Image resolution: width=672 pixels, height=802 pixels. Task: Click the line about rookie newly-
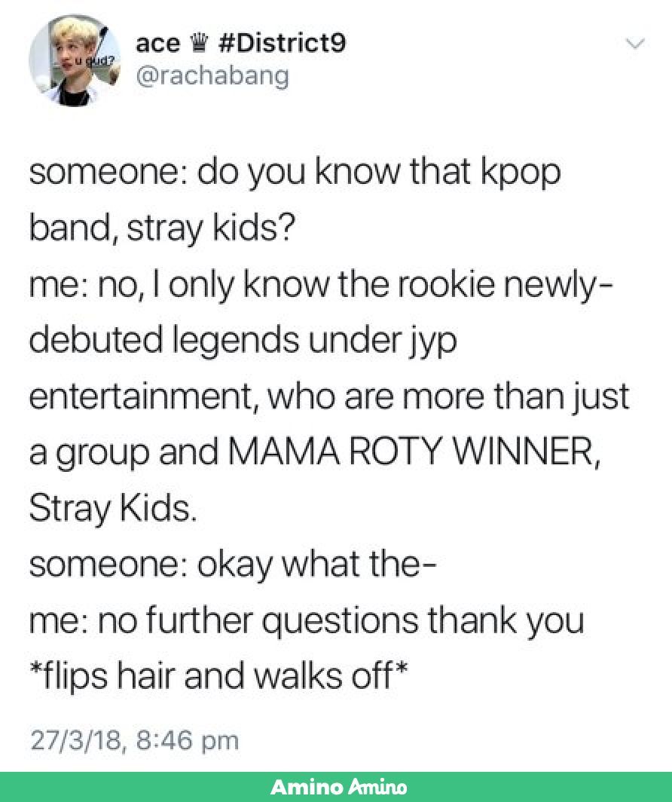[320, 285]
